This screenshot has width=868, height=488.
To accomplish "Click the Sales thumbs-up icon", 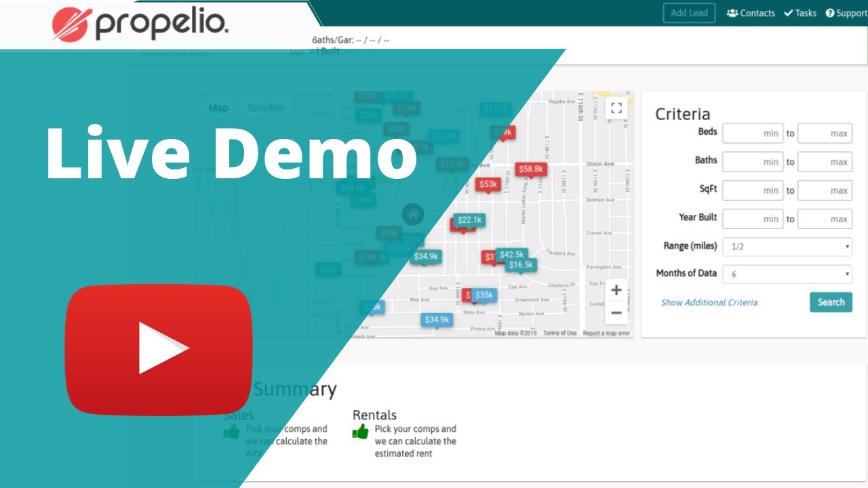I will click(x=232, y=432).
